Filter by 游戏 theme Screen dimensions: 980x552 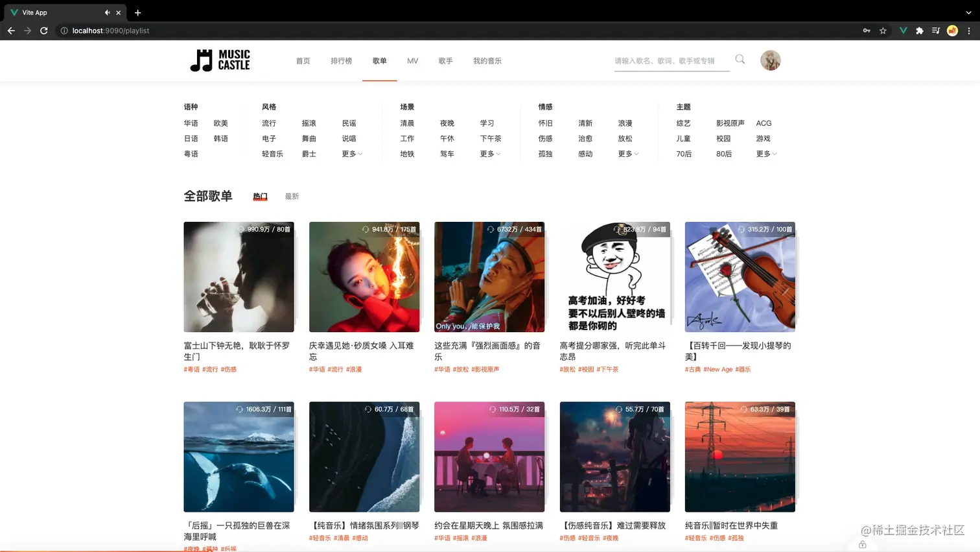(x=764, y=138)
